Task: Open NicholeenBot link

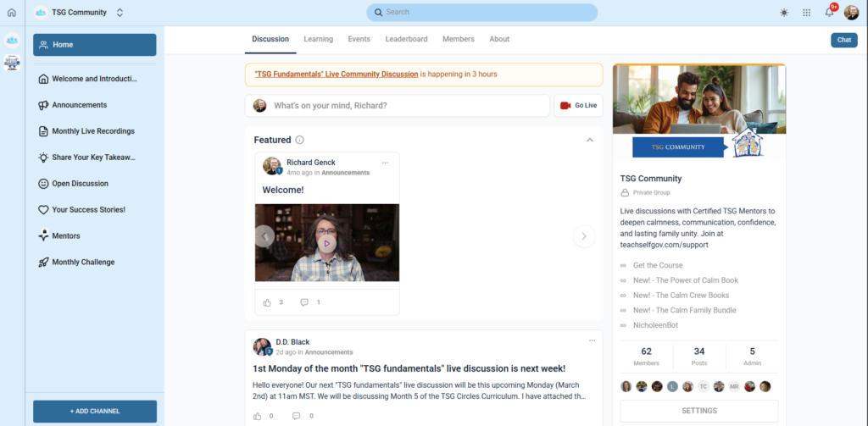Action: tap(655, 325)
